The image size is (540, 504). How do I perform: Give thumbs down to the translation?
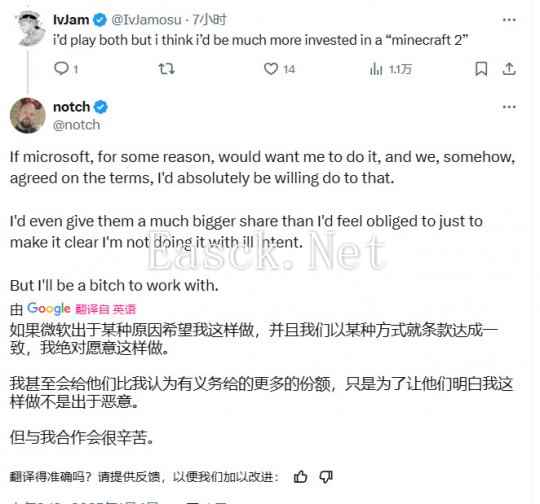click(x=326, y=477)
